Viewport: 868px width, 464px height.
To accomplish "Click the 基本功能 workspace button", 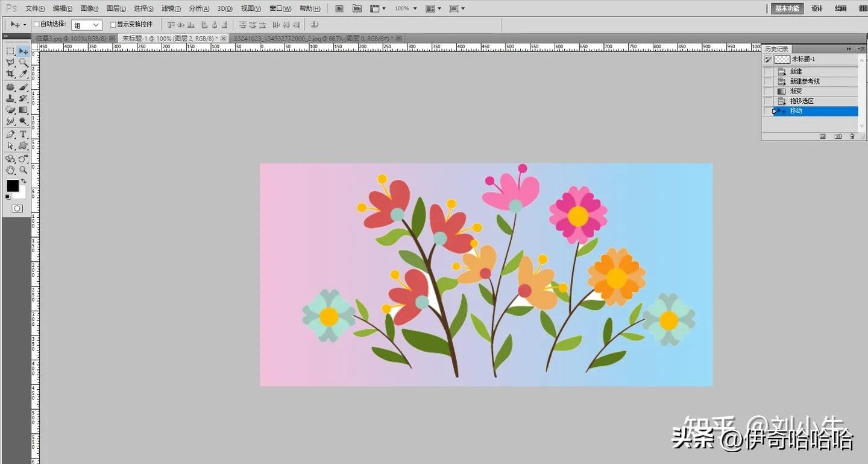I will (x=787, y=8).
